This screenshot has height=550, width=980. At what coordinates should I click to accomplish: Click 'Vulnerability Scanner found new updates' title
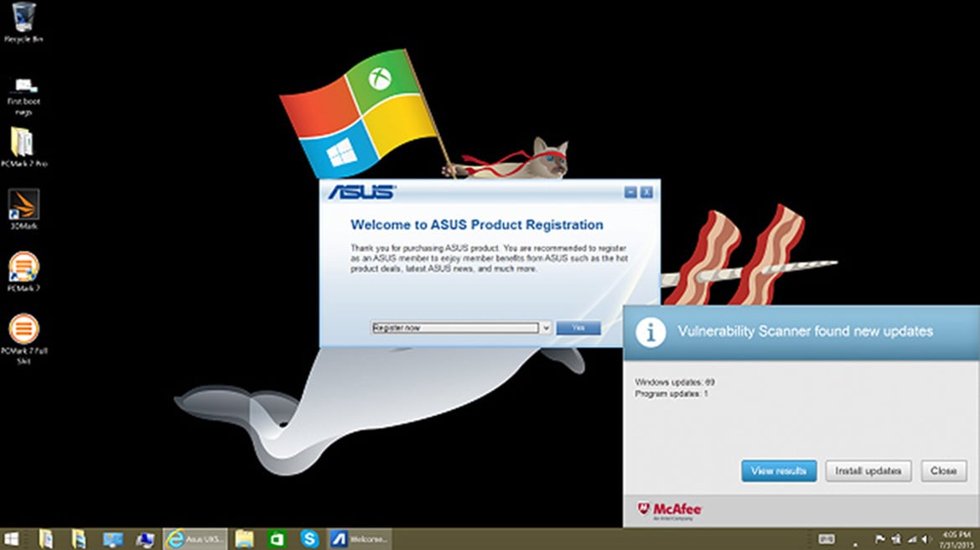(x=806, y=331)
